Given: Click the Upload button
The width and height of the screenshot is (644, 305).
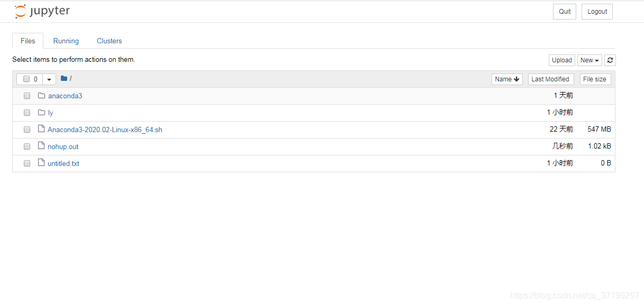Looking at the screenshot, I should coord(561,60).
